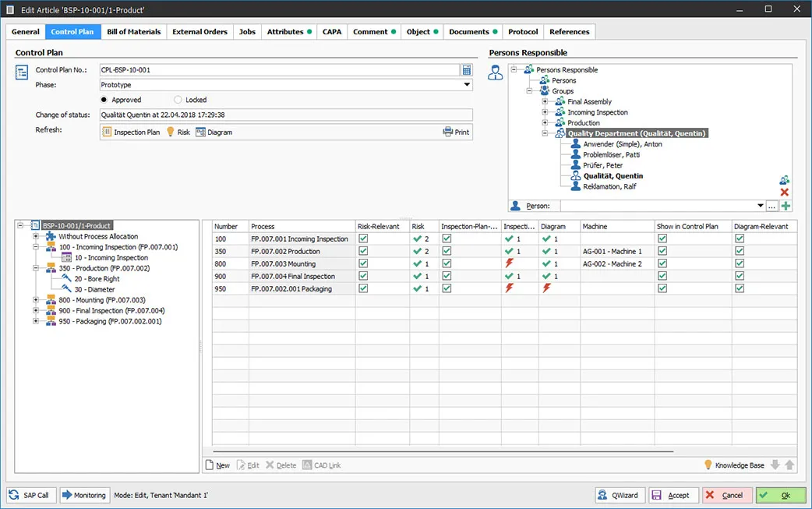Screen dimensions: 812x509
Task: Expand the Incoming Inspection group
Action: [x=545, y=112]
